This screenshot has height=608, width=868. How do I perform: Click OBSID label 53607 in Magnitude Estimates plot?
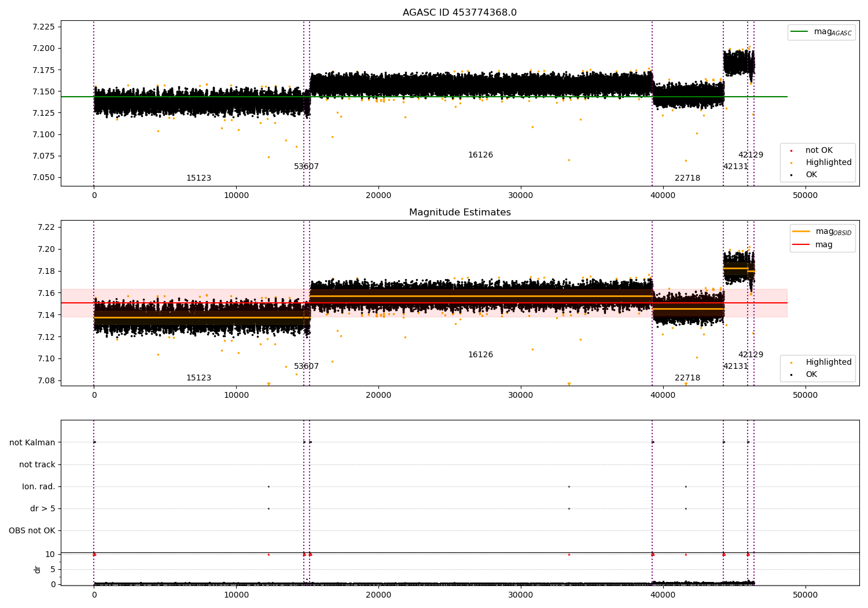click(x=306, y=367)
